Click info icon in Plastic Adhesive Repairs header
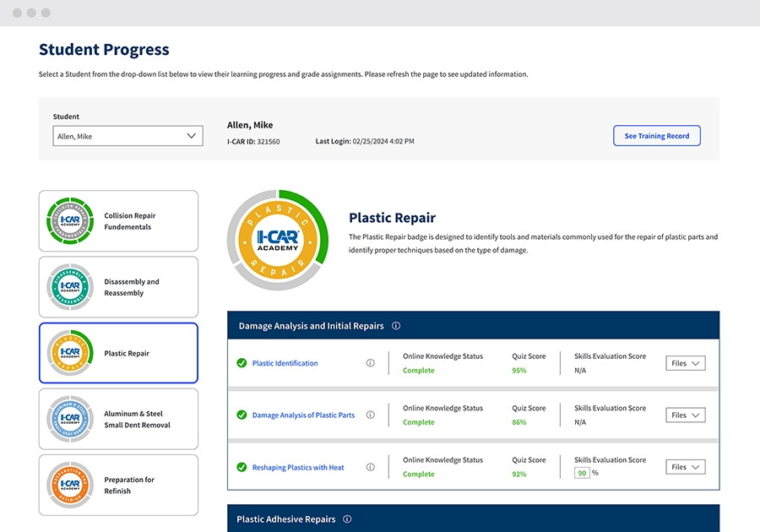Screen dimensions: 760x532 (347, 519)
